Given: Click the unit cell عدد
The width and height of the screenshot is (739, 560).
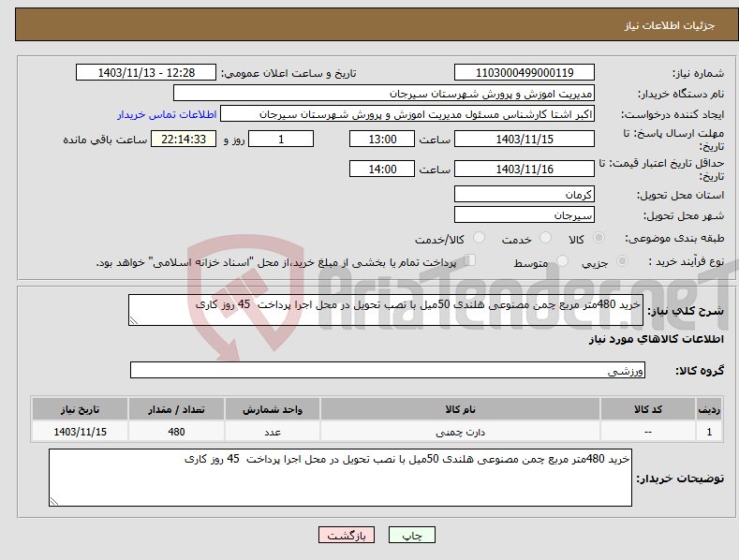Looking at the screenshot, I should pos(273,432).
